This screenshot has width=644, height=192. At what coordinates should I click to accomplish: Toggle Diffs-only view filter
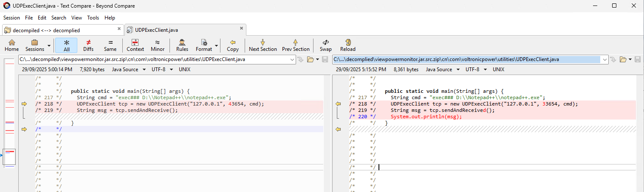pos(88,45)
